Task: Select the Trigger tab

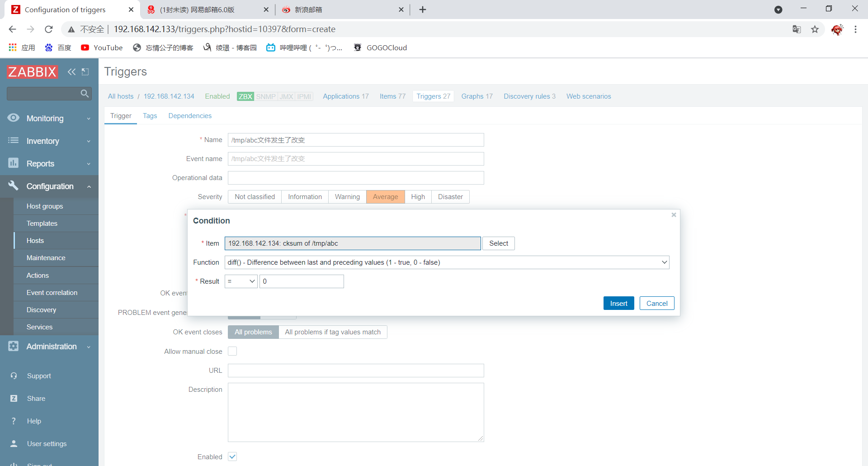Action: 121,116
